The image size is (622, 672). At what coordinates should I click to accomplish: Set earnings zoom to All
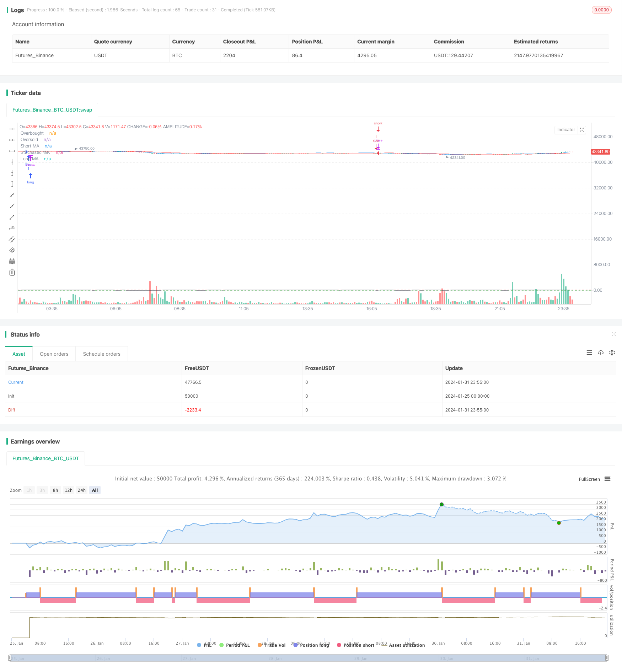click(95, 490)
